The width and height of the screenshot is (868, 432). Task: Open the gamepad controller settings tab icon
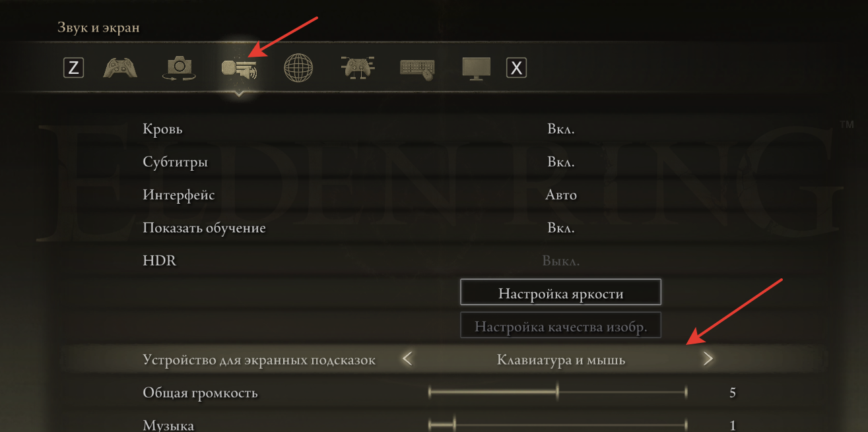tap(121, 67)
